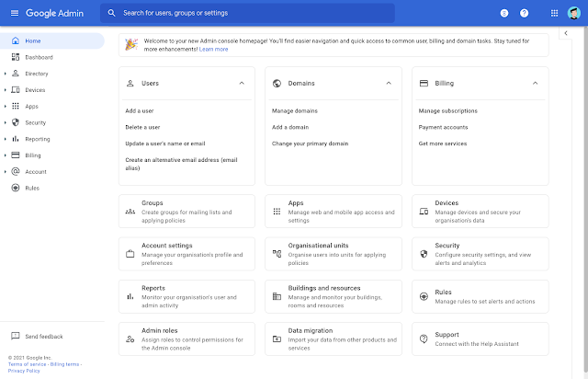Viewport: 588px width, 379px height.
Task: Click Manage domains link
Action: 295,110
